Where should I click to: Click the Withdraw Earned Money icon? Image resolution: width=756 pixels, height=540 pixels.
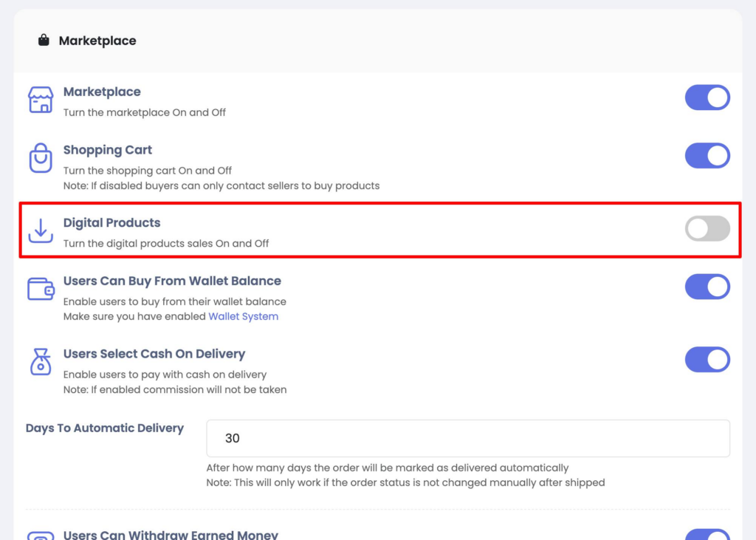point(41,535)
